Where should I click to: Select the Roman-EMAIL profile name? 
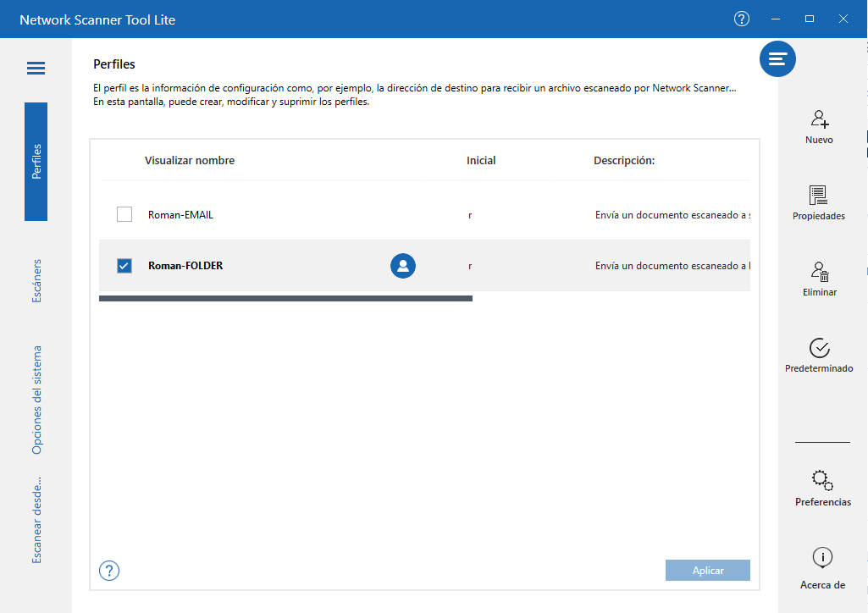click(x=180, y=215)
